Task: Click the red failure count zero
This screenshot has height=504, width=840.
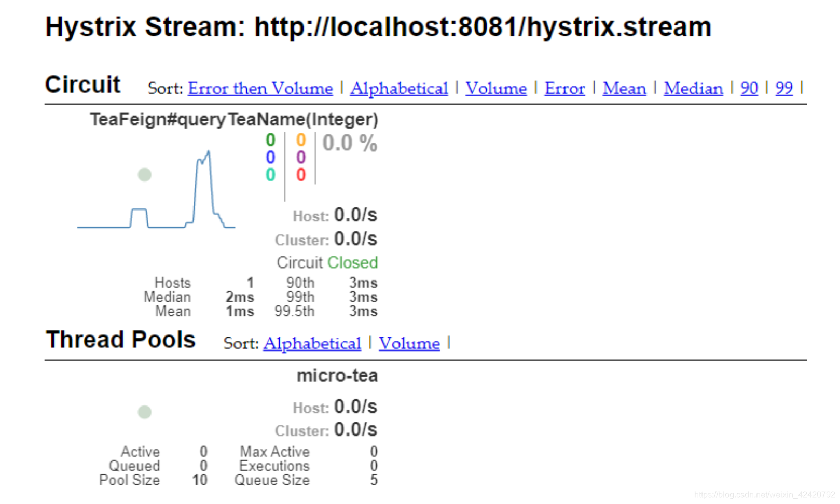Action: [301, 175]
